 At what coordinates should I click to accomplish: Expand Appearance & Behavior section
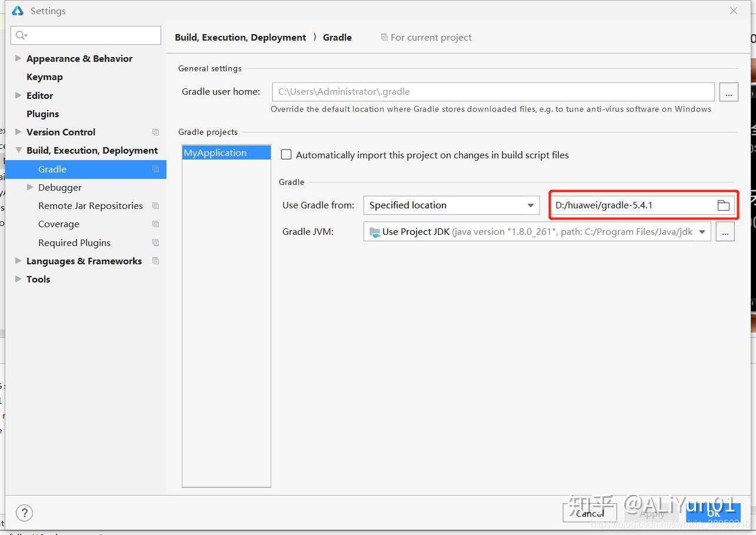(18, 58)
